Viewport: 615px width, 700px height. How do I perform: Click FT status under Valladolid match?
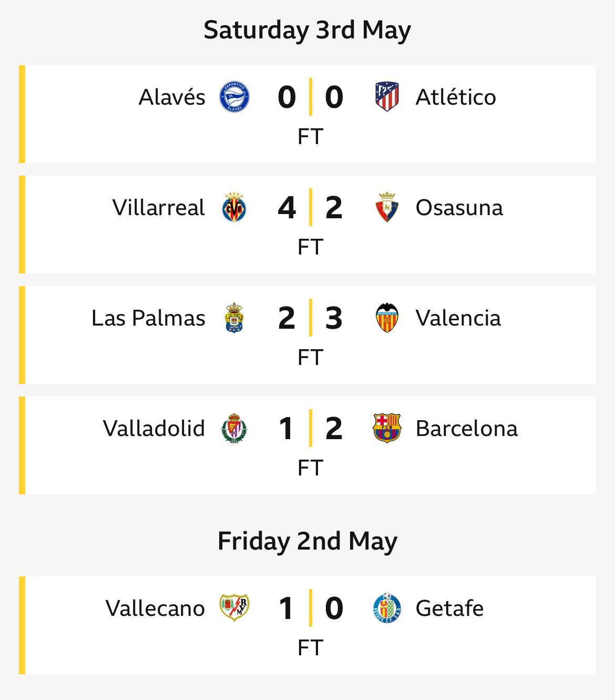click(x=310, y=468)
